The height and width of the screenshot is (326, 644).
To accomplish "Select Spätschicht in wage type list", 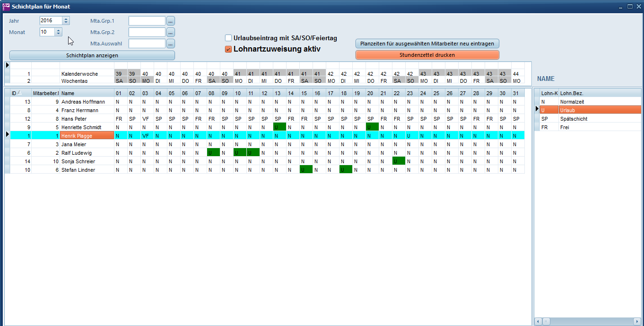I will point(574,119).
